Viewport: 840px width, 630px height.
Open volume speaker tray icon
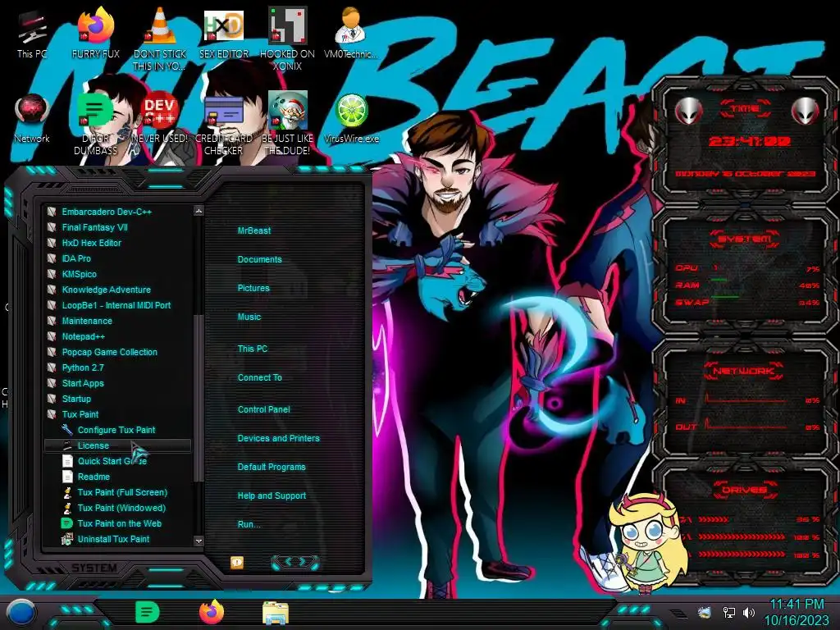(x=749, y=612)
